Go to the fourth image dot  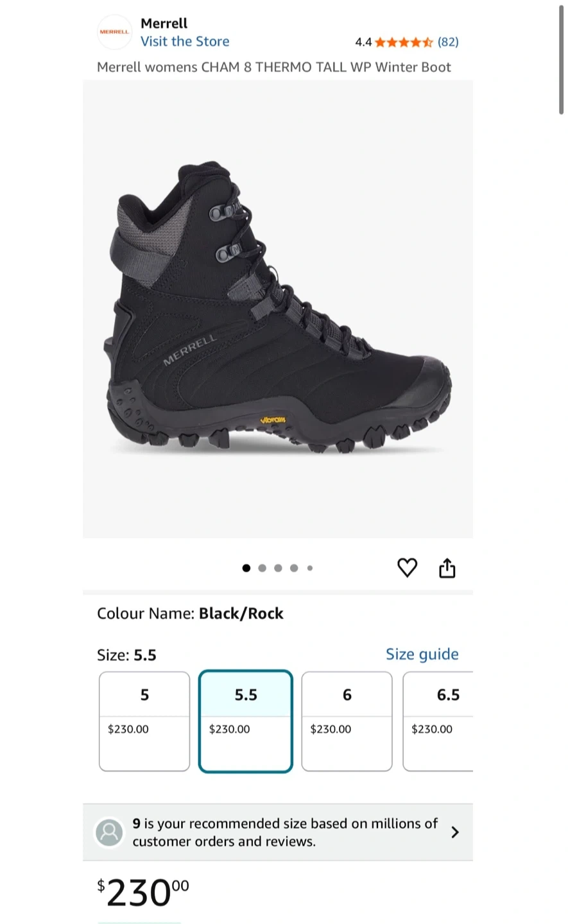(294, 568)
